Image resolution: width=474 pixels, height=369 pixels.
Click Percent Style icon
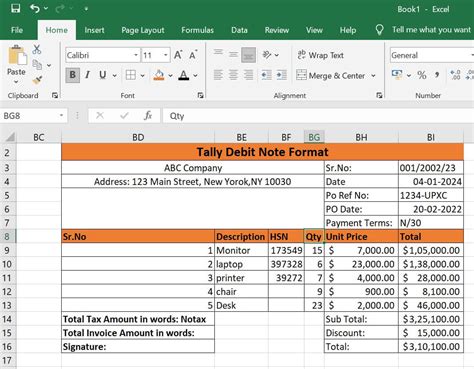point(422,75)
